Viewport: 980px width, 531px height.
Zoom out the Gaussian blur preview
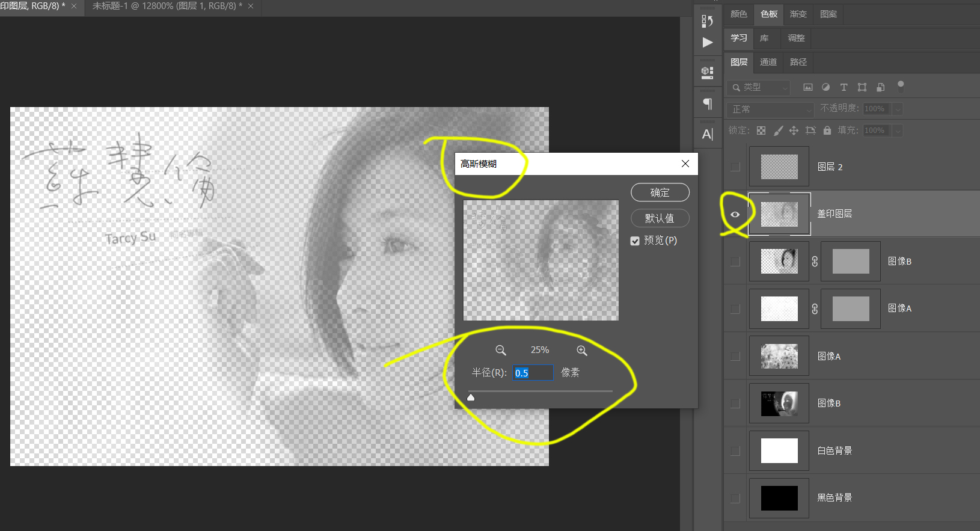500,351
